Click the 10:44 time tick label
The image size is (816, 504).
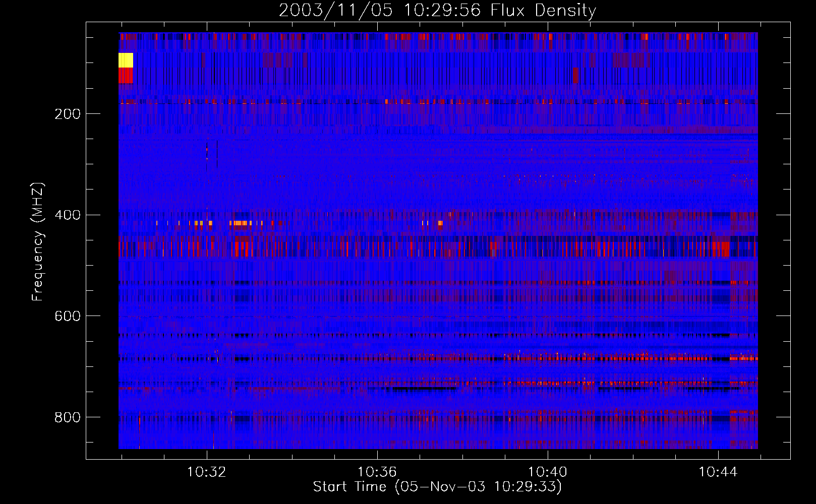coord(718,472)
